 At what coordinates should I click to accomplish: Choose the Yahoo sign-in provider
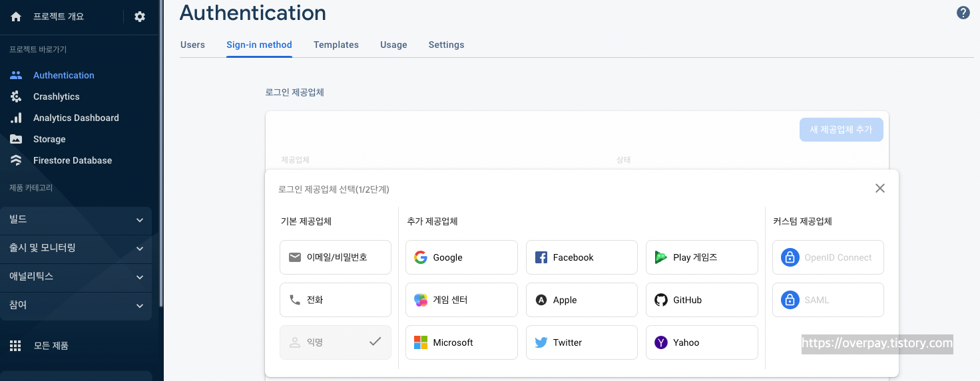pos(702,342)
